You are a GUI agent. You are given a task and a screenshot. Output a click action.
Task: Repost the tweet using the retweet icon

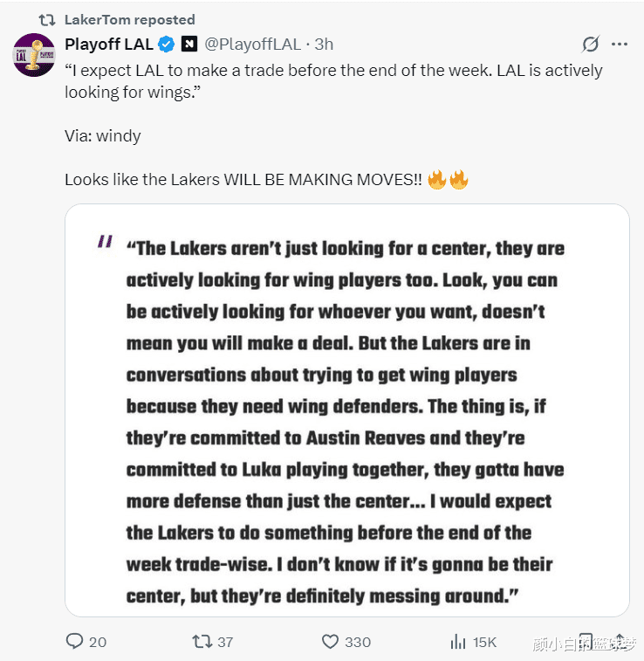[202, 642]
